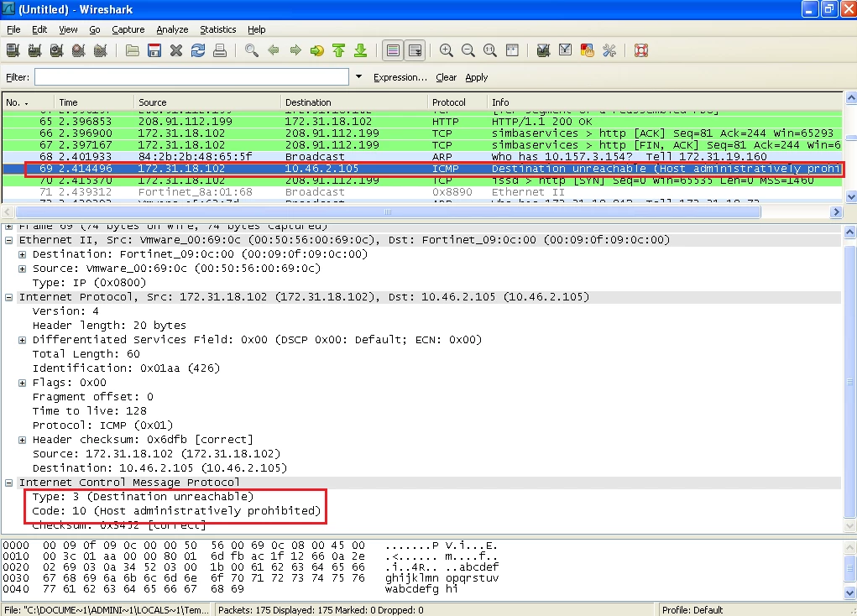Open the coloring rules editor

(x=587, y=51)
